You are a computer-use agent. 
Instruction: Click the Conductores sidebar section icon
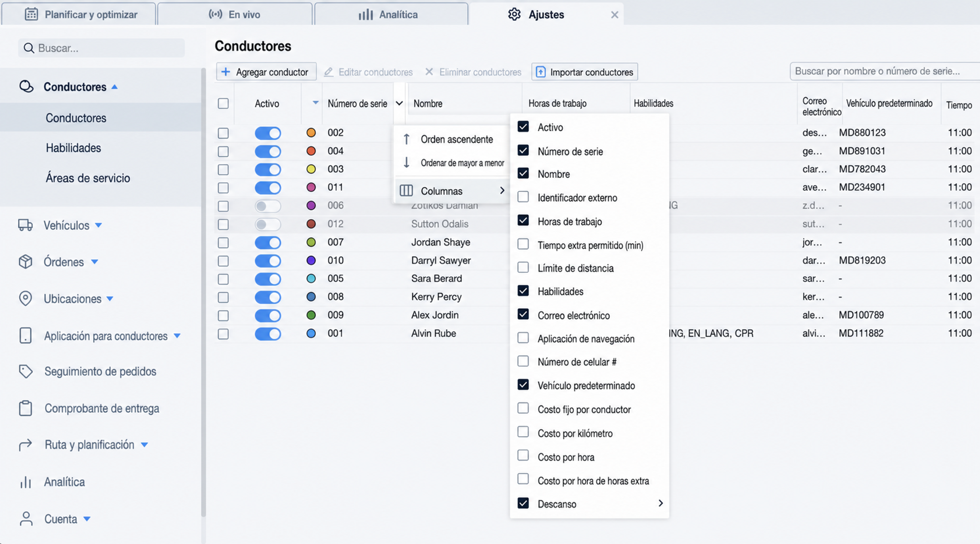point(26,87)
